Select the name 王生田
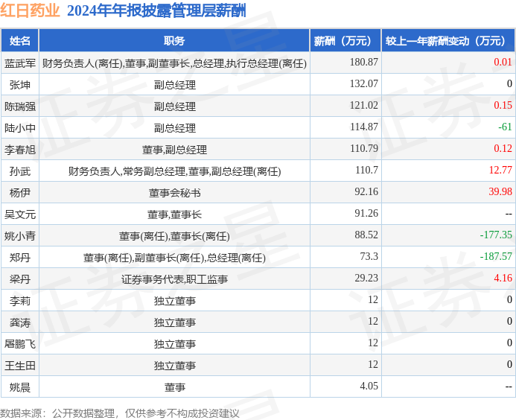This screenshot has height=420, width=516. [x=20, y=366]
